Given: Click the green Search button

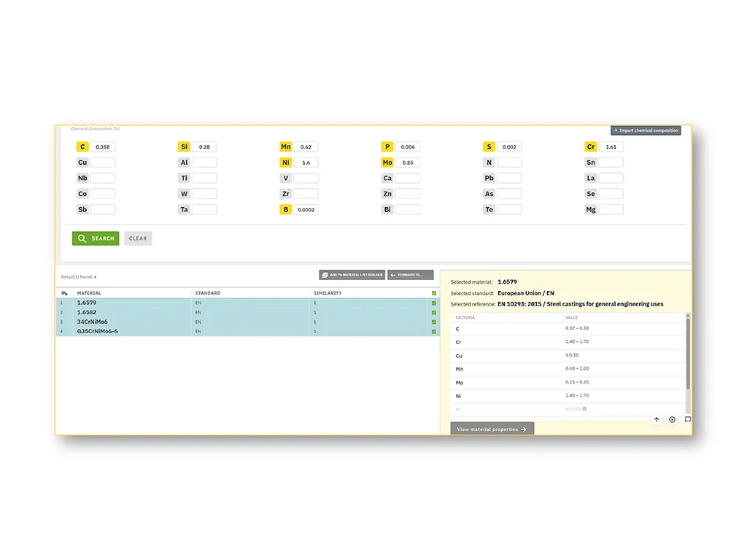Looking at the screenshot, I should 96,238.
